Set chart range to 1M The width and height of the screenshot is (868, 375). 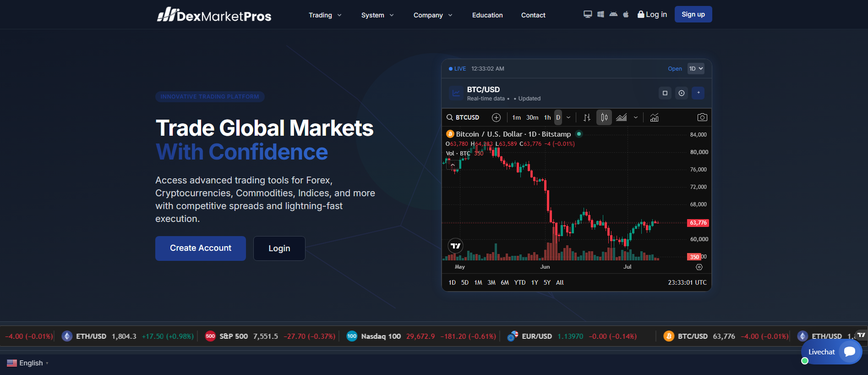[x=478, y=282]
